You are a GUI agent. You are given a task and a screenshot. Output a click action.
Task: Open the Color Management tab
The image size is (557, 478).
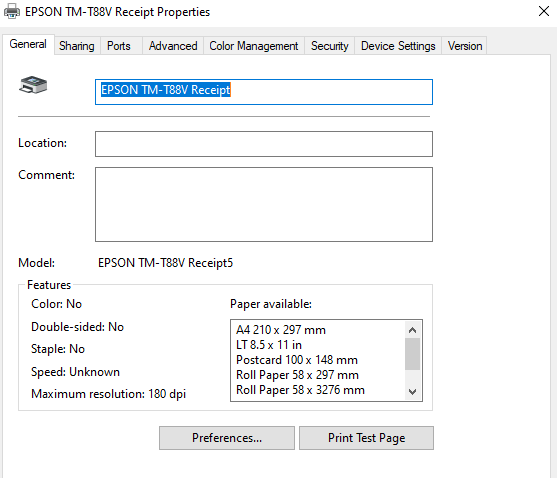coord(254,46)
